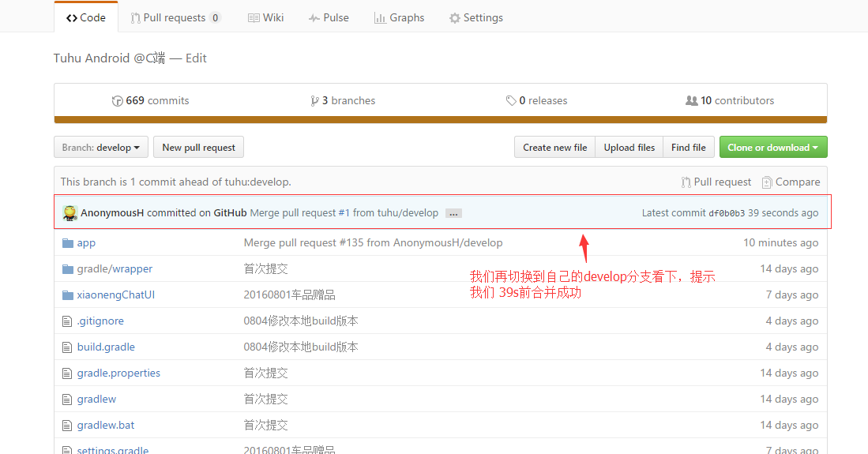This screenshot has height=454, width=868.
Task: Click Create new file button
Action: click(x=554, y=148)
